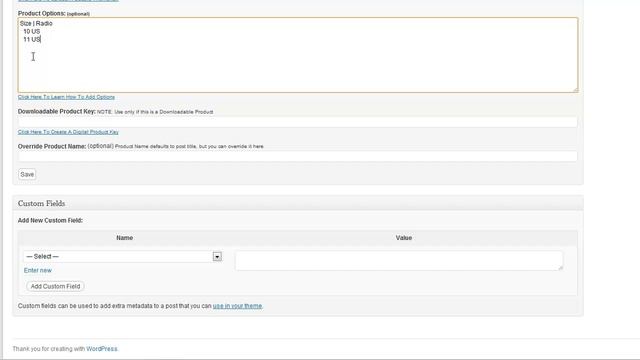Open 'Click Here To Create A Digital Product Key' link
Viewport: 640px width, 360px height.
(x=68, y=132)
